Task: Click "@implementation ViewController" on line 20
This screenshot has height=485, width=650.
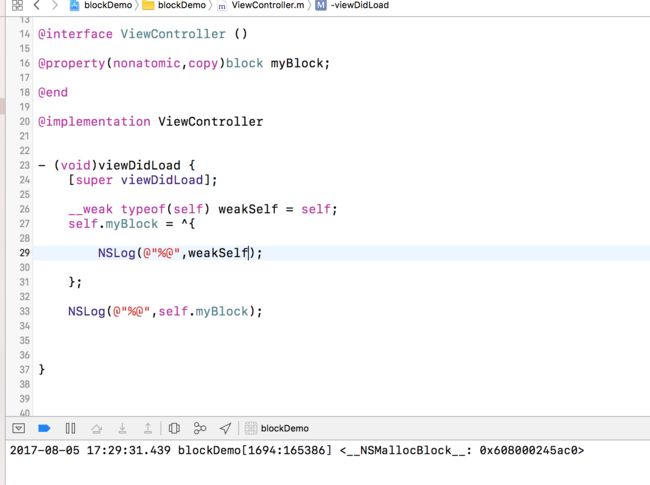Action: [x=150, y=121]
